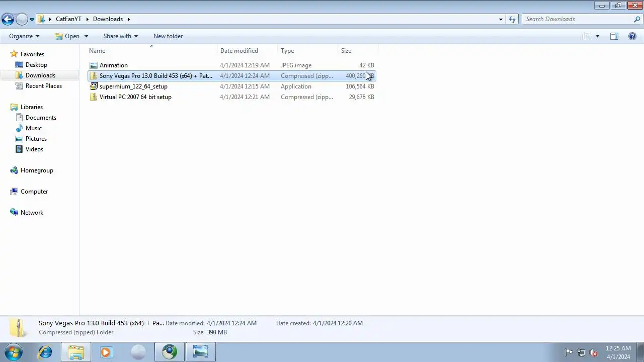Open Windows Media Player from taskbar
This screenshot has width=644, height=362.
coord(106,352)
